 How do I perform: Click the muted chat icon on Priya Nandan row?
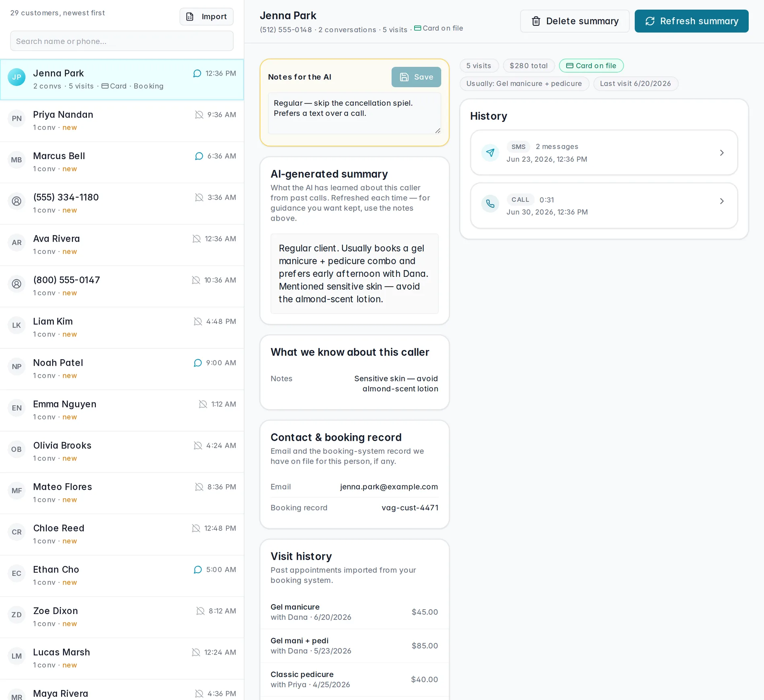(x=199, y=115)
